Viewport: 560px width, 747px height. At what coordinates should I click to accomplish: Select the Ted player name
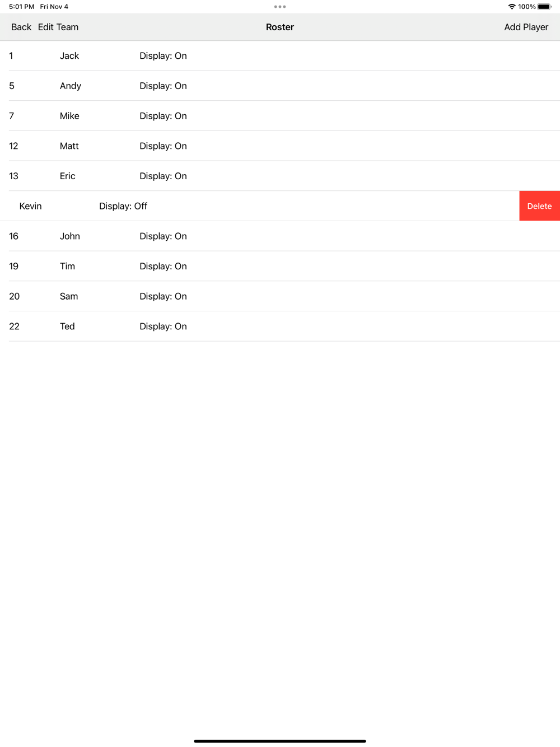click(67, 326)
